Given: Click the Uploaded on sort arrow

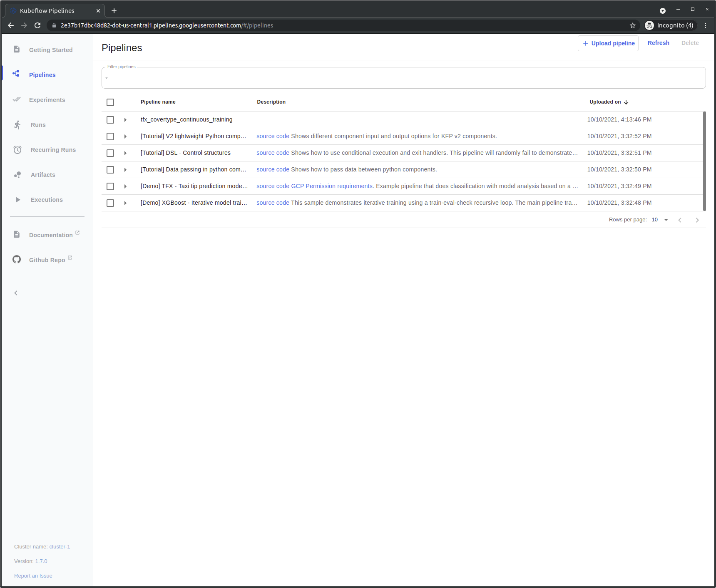Looking at the screenshot, I should tap(626, 102).
